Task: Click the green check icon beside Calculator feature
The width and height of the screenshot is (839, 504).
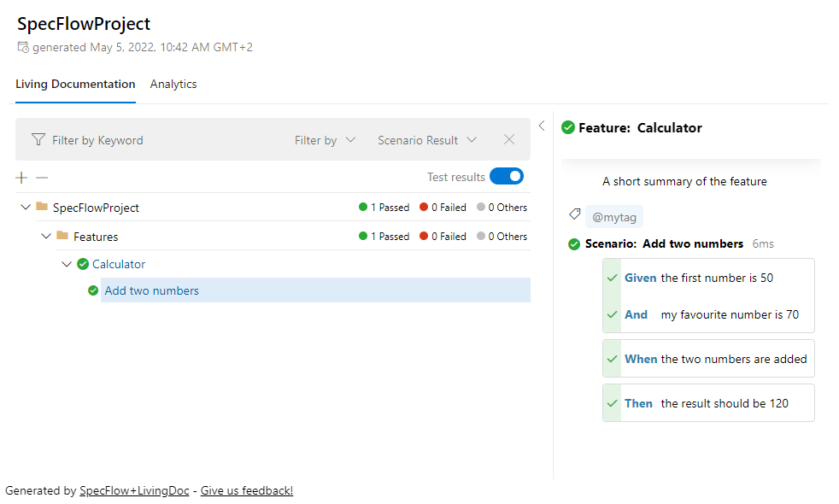Action: tap(81, 264)
